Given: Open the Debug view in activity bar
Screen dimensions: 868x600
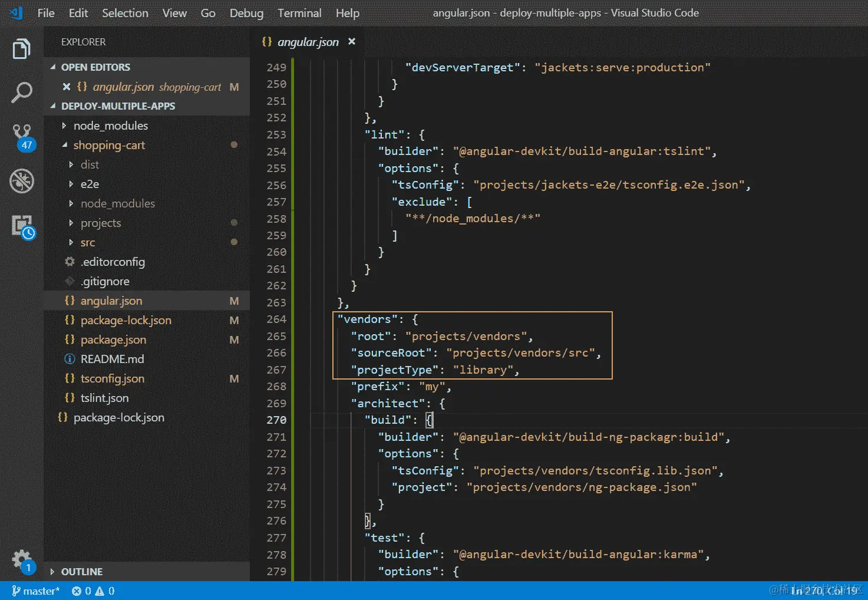Looking at the screenshot, I should click(22, 181).
